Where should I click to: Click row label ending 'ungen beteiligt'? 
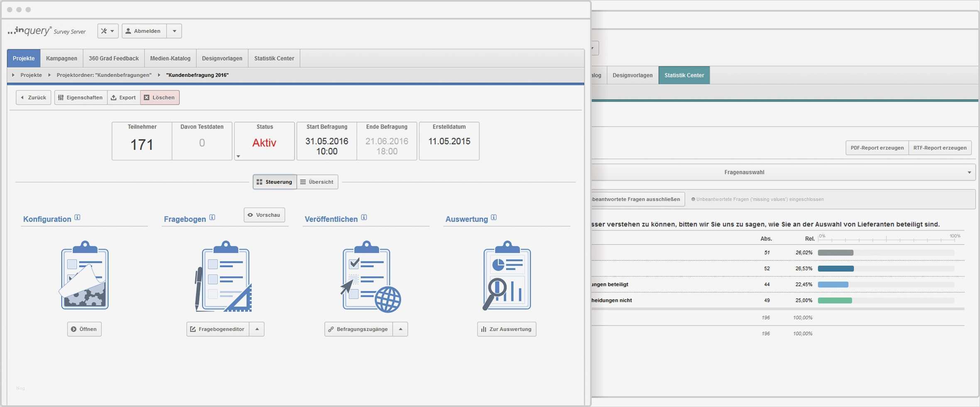610,284
